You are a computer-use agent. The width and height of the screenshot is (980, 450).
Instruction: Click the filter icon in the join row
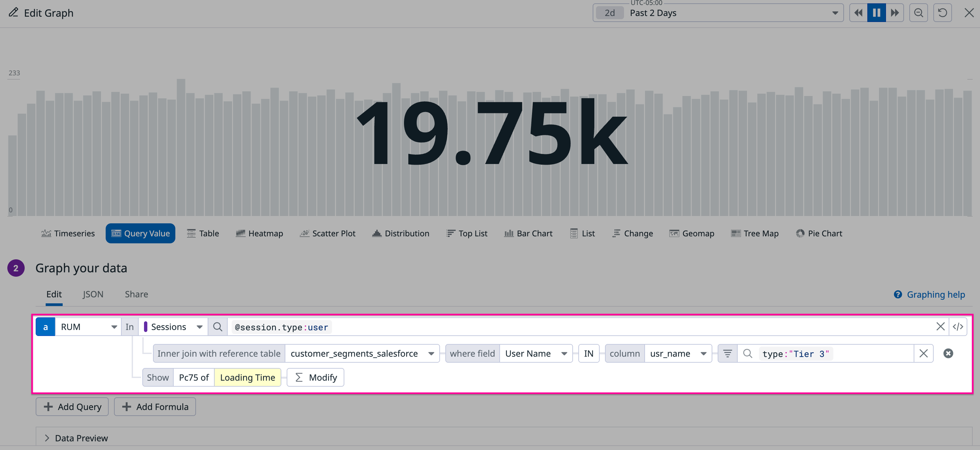coord(728,353)
